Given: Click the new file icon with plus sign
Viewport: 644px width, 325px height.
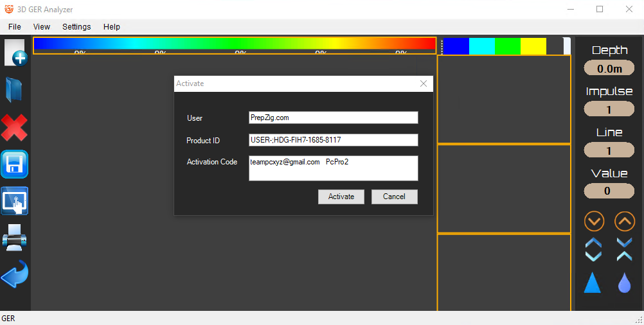Looking at the screenshot, I should (x=15, y=53).
